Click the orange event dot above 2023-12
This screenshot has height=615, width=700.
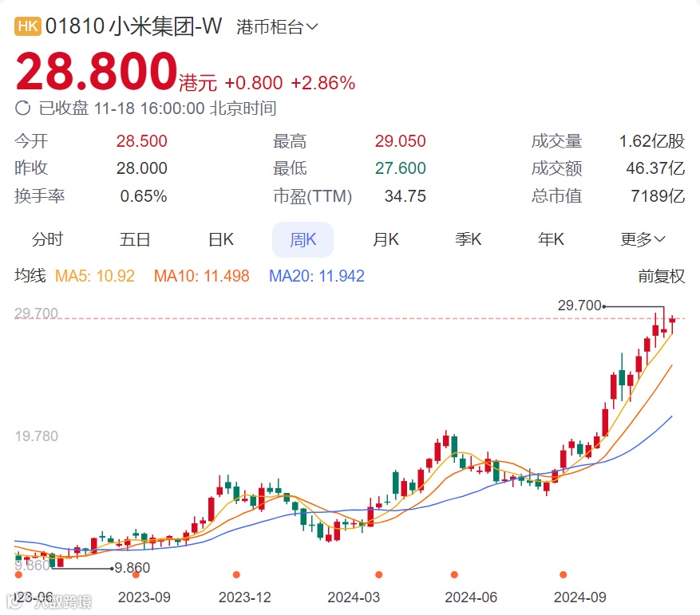point(236,574)
